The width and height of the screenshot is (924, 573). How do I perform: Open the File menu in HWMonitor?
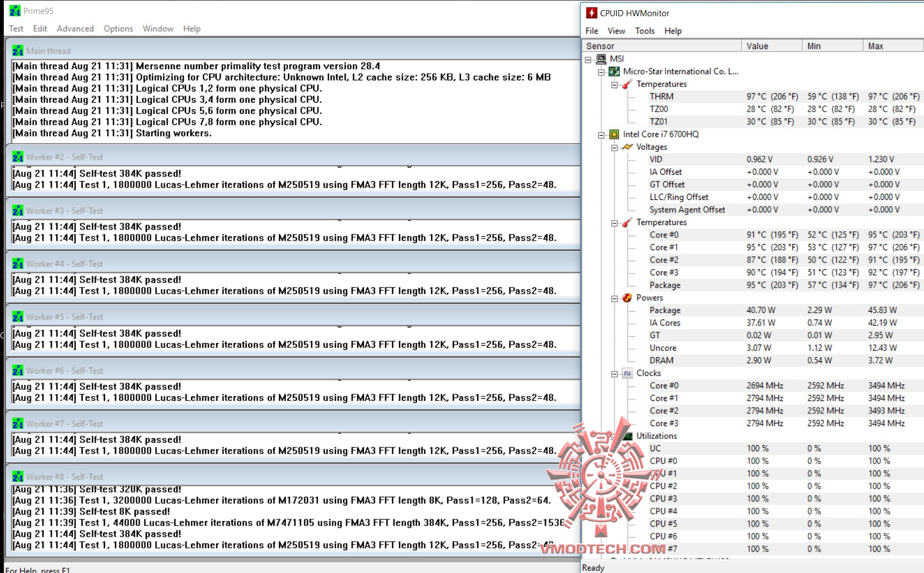click(592, 31)
